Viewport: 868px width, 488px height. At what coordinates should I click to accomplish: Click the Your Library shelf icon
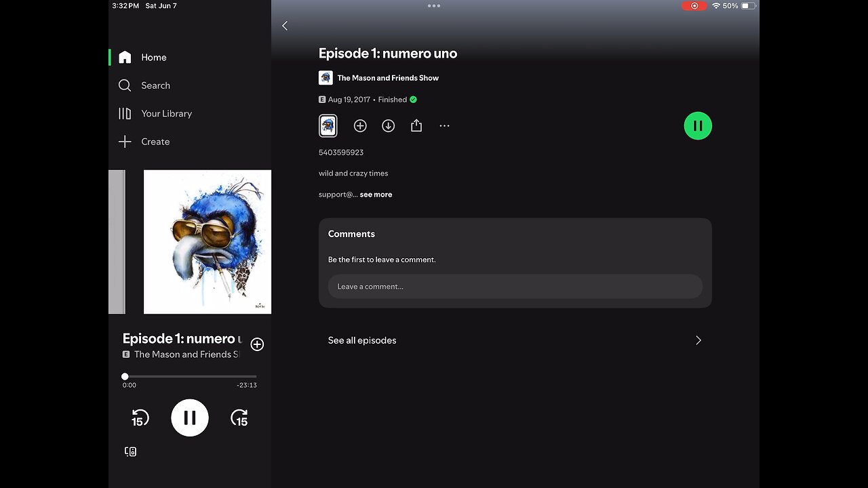pyautogui.click(x=125, y=113)
